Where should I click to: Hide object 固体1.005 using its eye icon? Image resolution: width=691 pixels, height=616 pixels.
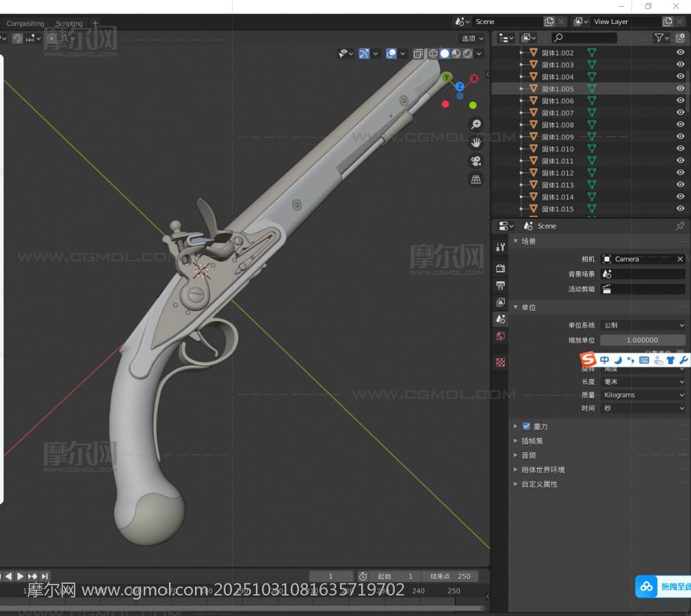coord(680,88)
